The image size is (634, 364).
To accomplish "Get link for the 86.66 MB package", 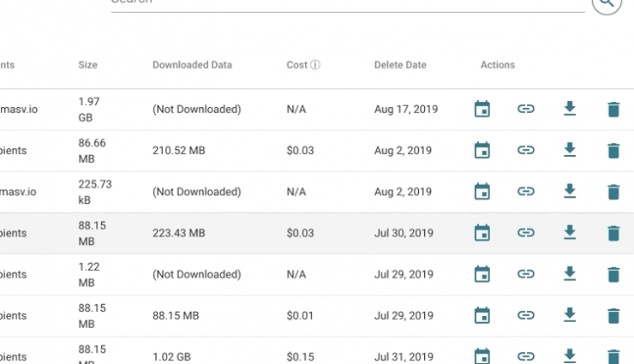I will pos(526,151).
